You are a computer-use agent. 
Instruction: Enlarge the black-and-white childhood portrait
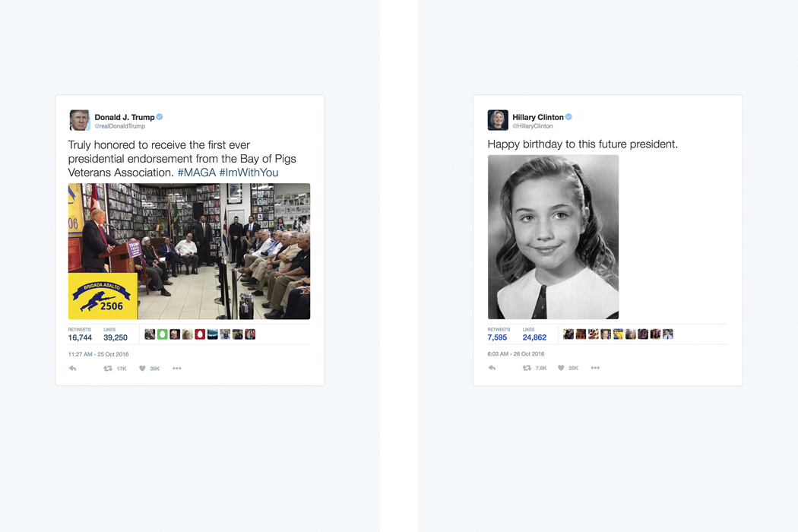click(x=553, y=237)
